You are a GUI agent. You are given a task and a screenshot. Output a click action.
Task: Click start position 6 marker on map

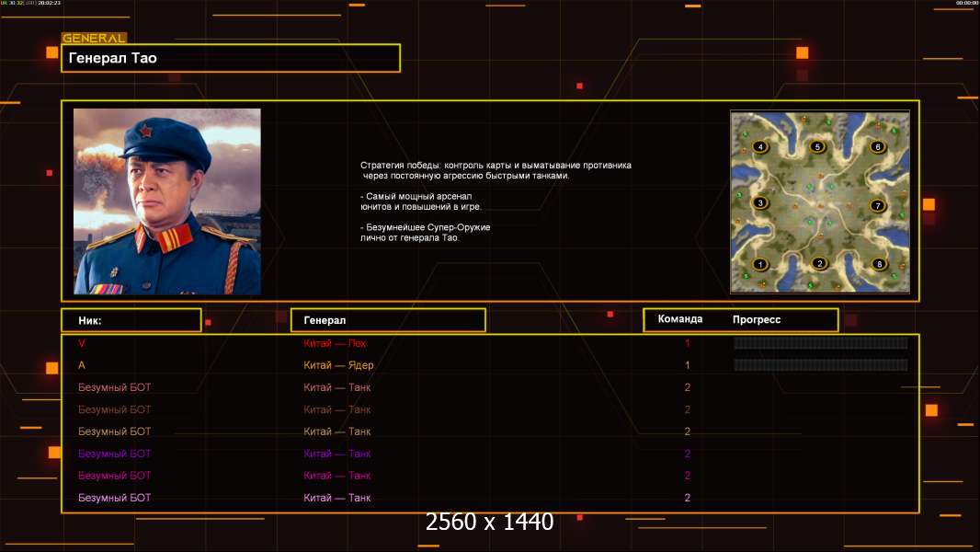click(878, 147)
